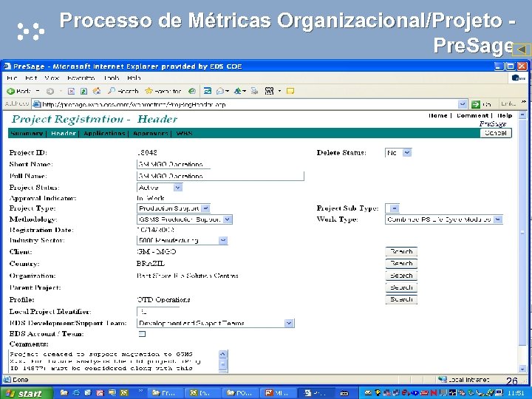Screen dimensions: 532x399
Task: Click the Stop loading icon
Action: coord(71,91)
